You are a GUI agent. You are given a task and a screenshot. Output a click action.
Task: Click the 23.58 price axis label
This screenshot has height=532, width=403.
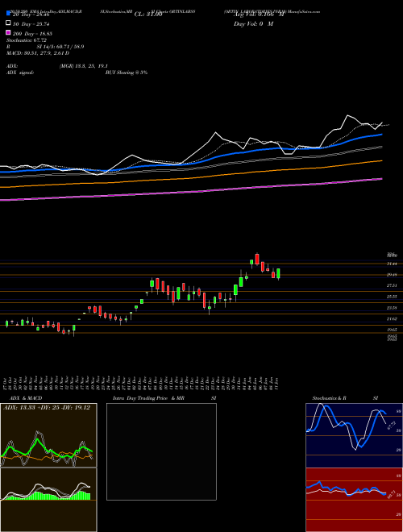pos(393,308)
